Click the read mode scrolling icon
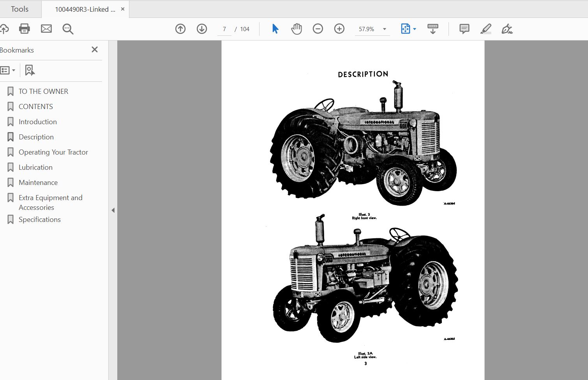588x380 pixels. [x=433, y=29]
